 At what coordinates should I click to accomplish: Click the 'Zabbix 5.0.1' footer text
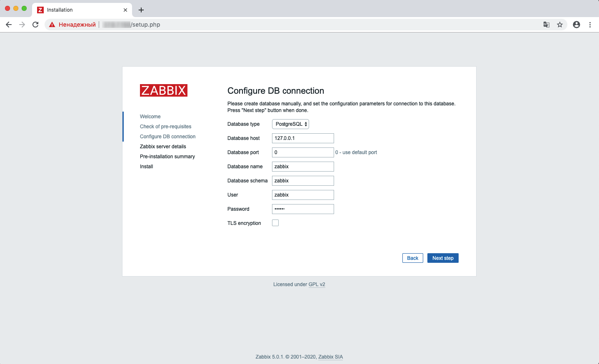click(x=270, y=357)
